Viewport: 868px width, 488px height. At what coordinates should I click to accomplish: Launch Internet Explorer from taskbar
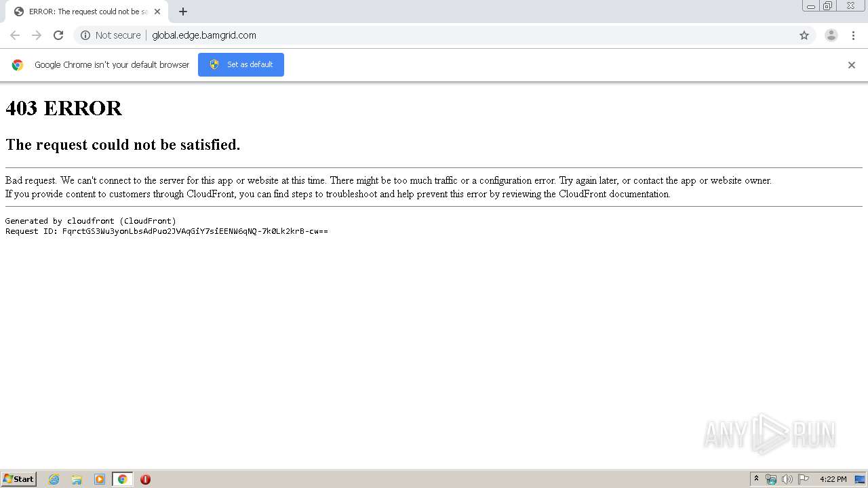(54, 479)
